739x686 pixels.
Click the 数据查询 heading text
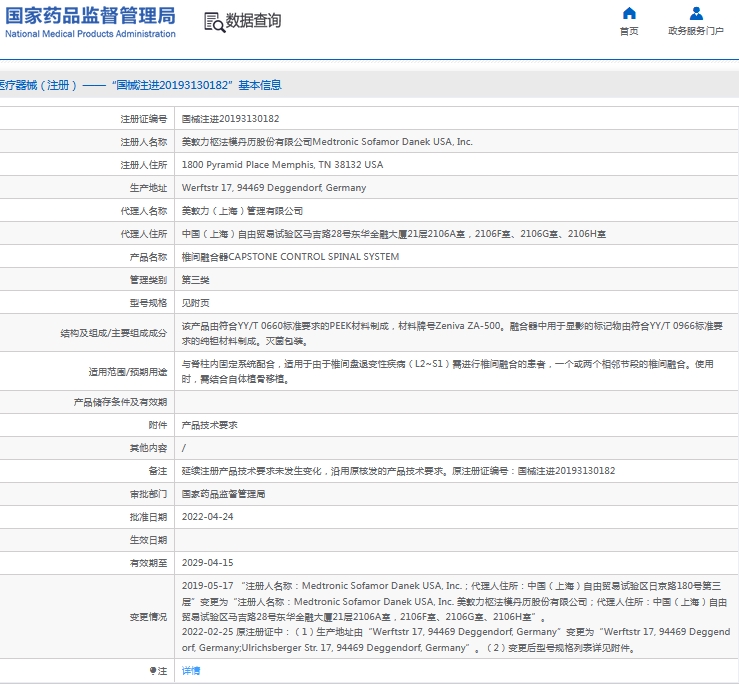click(x=253, y=21)
